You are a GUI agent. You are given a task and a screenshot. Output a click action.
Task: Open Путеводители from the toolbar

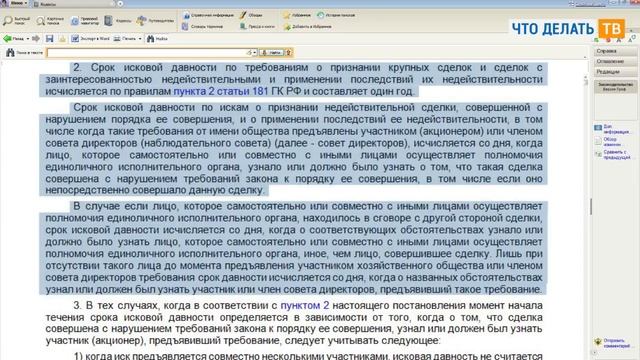[155, 20]
